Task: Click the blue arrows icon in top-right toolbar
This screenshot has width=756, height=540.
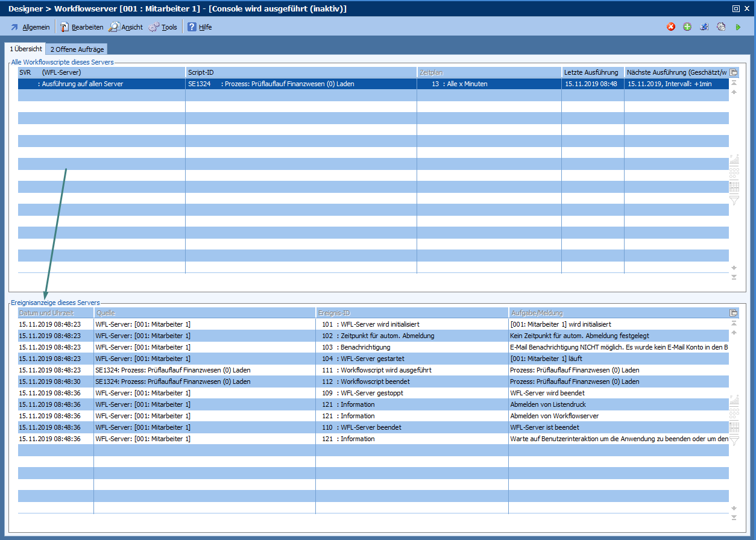Action: (704, 27)
